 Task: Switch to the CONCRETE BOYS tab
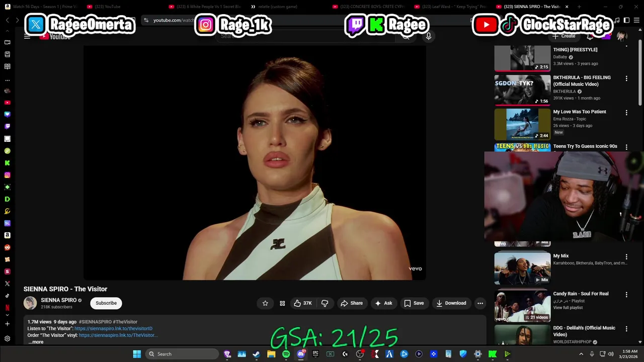370,7
